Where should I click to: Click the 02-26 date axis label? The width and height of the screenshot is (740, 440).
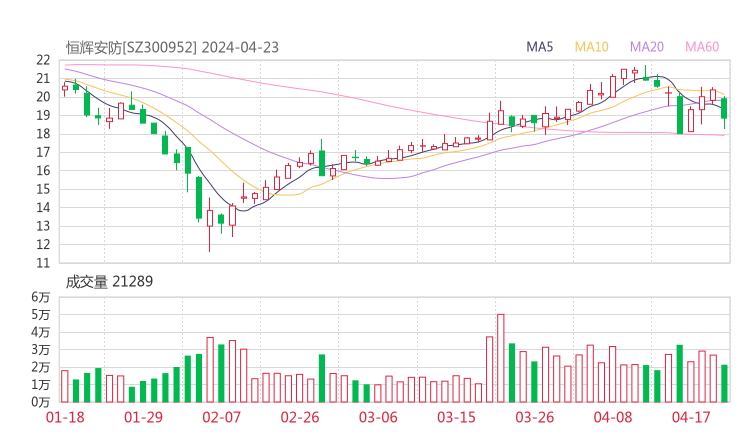point(300,417)
